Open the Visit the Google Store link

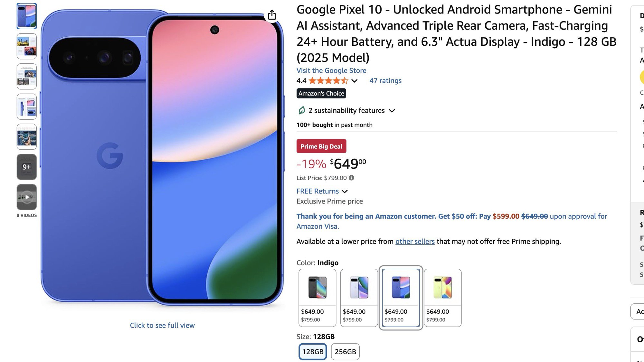point(331,70)
